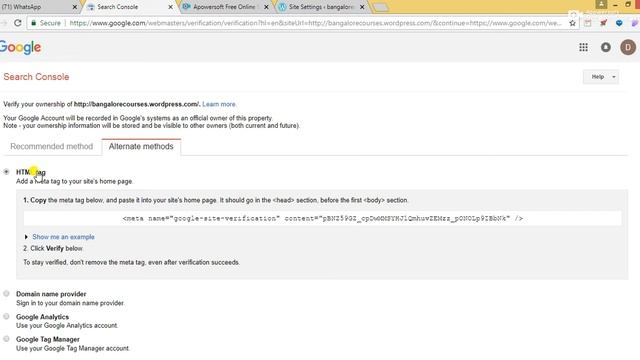The height and width of the screenshot is (360, 640).
Task: Click the Google Tag Manager label
Action: click(x=48, y=339)
